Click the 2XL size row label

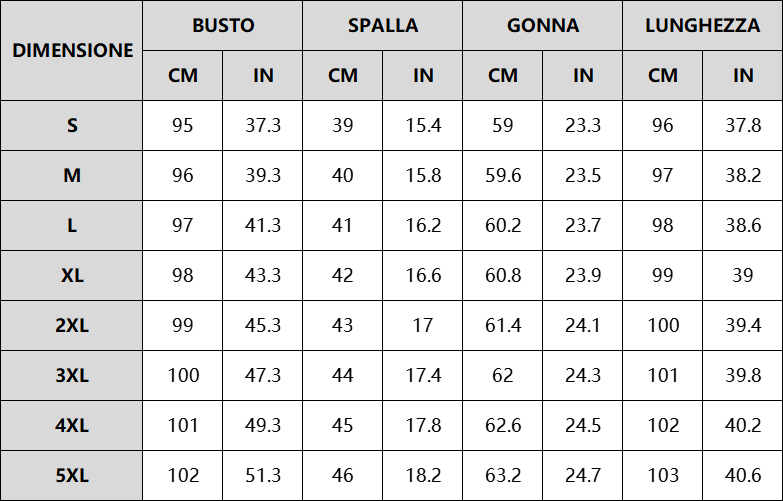(72, 325)
